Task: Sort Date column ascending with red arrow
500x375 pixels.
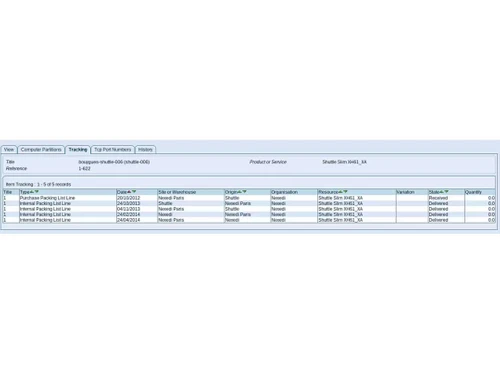Action: click(129, 192)
